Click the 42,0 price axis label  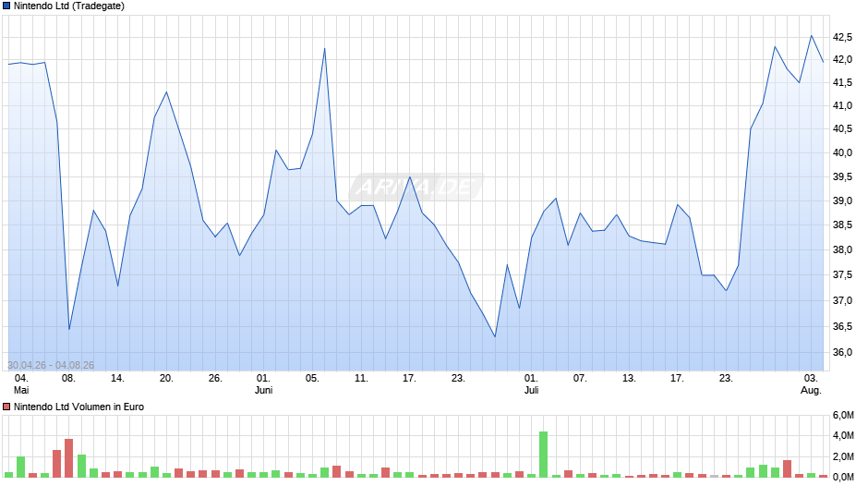pyautogui.click(x=842, y=59)
